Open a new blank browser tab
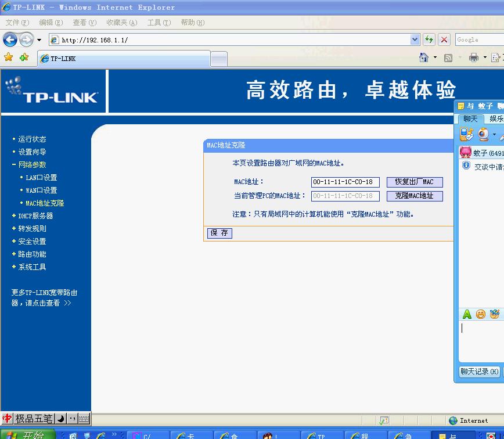The width and height of the screenshot is (504, 439). [x=219, y=59]
